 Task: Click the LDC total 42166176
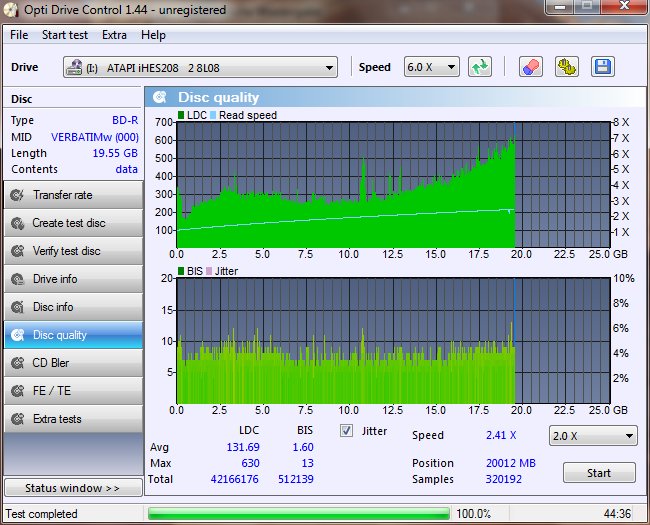click(235, 479)
